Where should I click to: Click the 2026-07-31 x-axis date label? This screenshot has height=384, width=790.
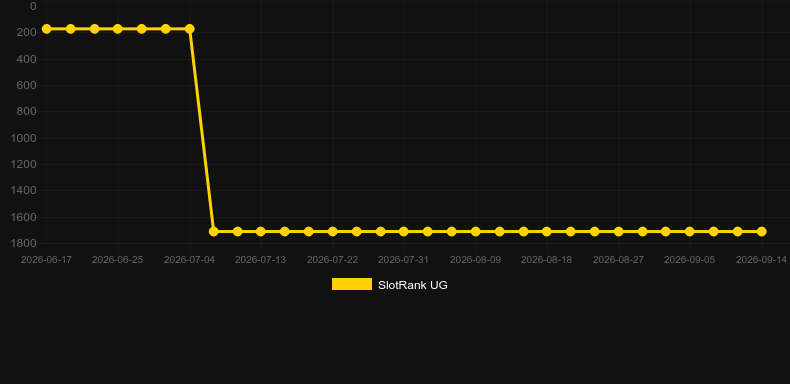(x=403, y=260)
